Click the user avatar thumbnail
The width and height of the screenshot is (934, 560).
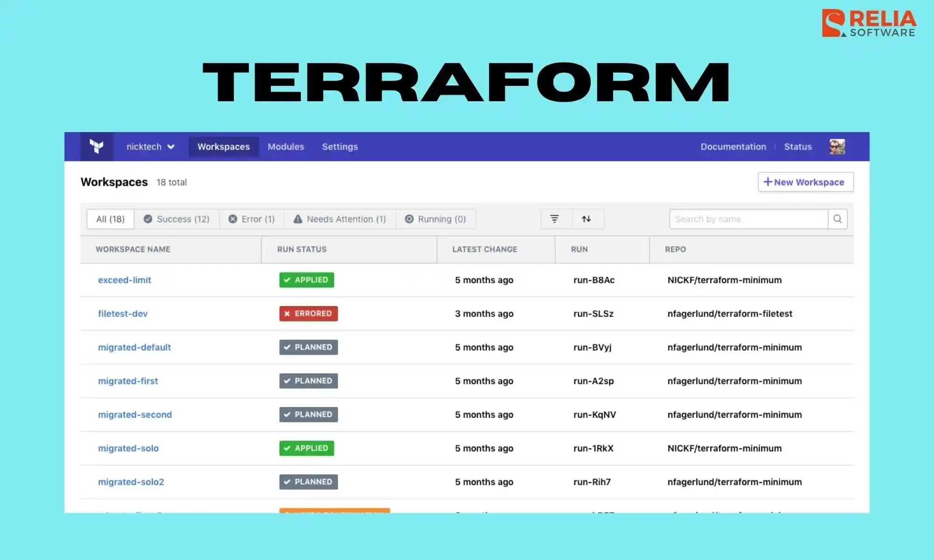pos(837,147)
